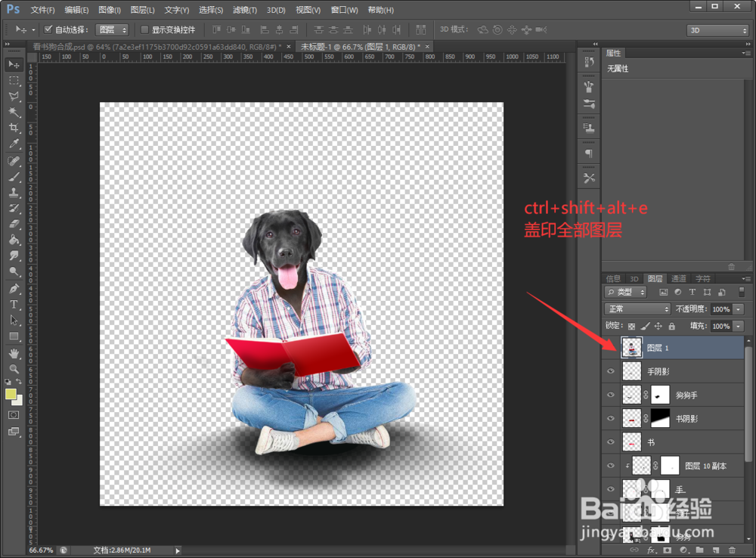Screen dimensions: 756x558
Task: Close the 未标题-1 document tab
Action: coord(427,47)
